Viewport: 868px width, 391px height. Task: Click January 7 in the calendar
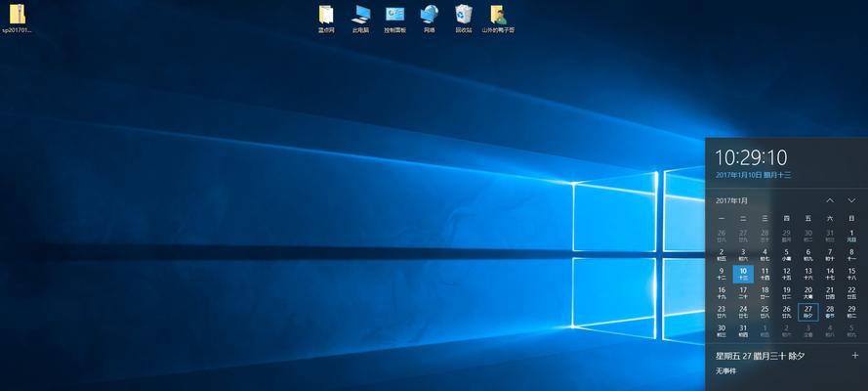pos(830,255)
